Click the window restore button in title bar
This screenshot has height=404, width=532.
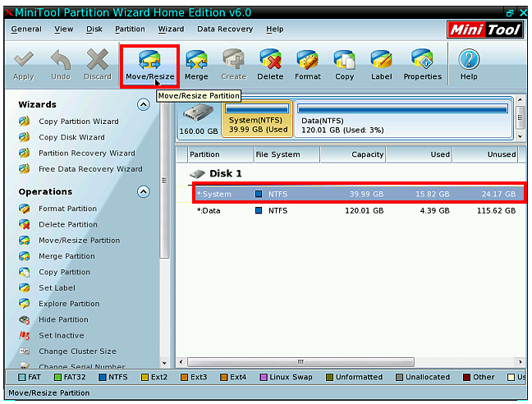[x=510, y=13]
